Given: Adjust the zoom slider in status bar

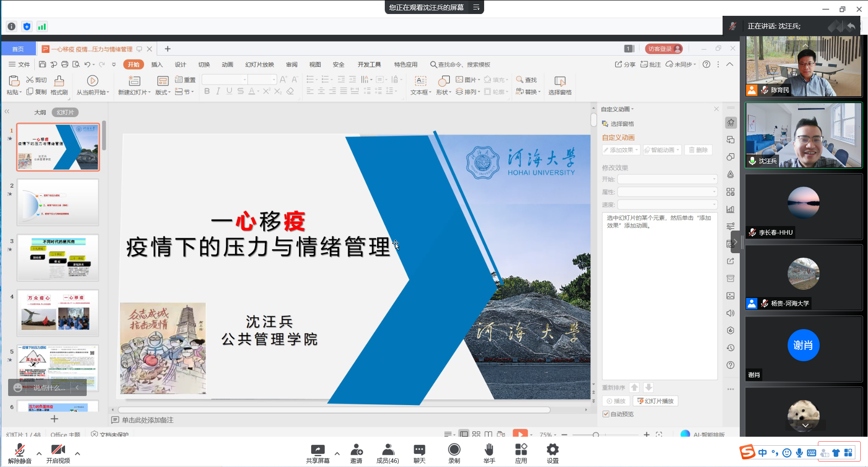Looking at the screenshot, I should point(596,434).
